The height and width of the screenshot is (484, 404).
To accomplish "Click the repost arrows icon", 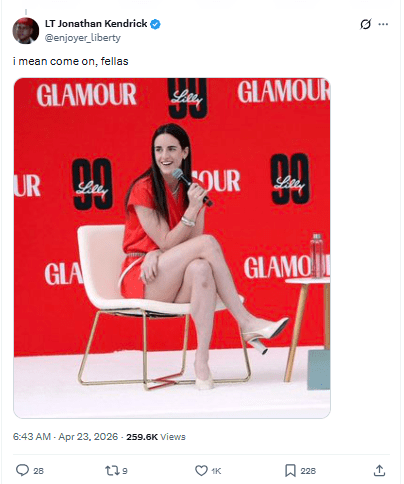I will (112, 470).
